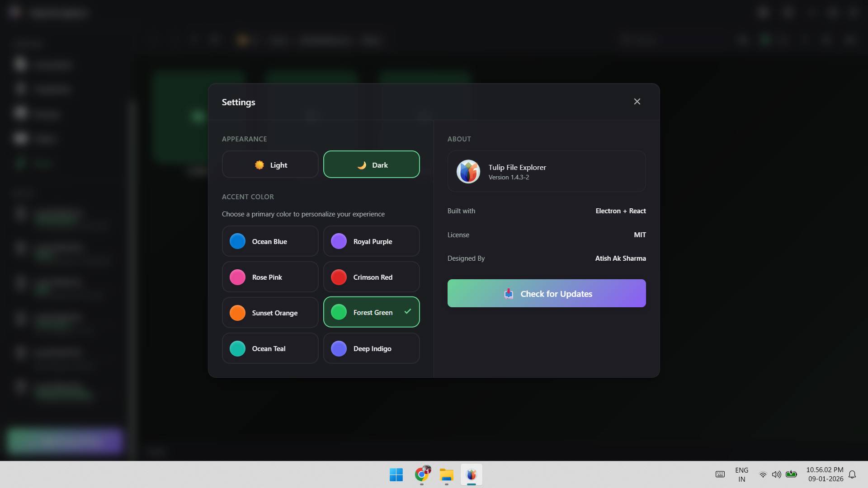
Task: Close the Settings dialog
Action: [x=637, y=101]
